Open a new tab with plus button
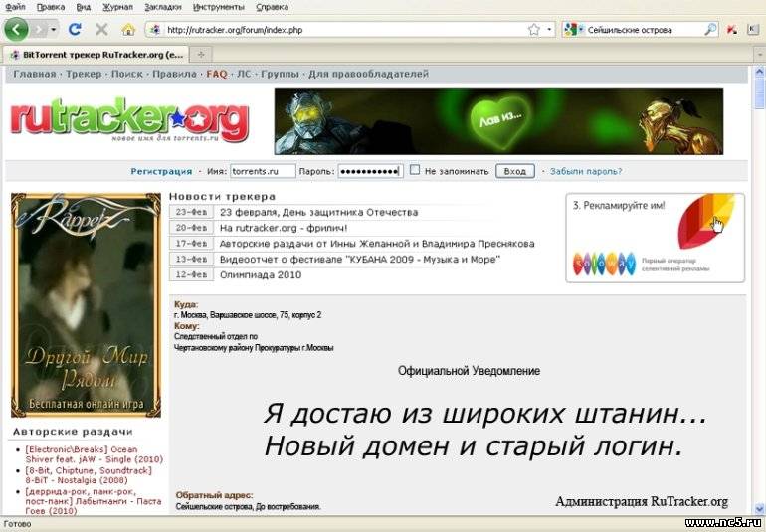766x532 pixels. coord(202,54)
